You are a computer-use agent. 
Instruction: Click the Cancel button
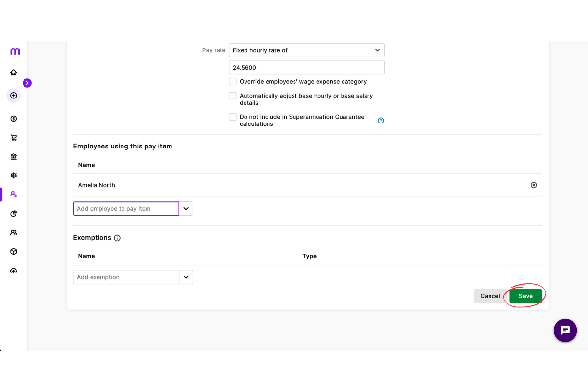pos(490,296)
